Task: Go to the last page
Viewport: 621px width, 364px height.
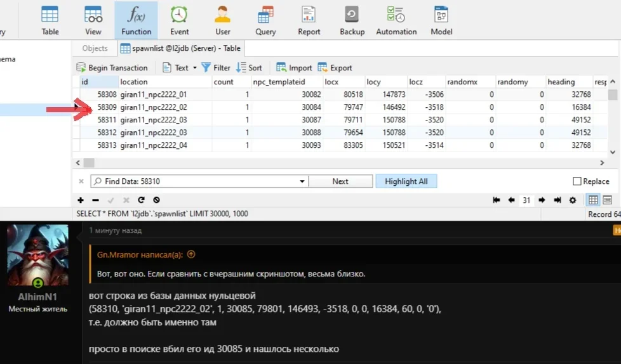Action: (x=558, y=200)
